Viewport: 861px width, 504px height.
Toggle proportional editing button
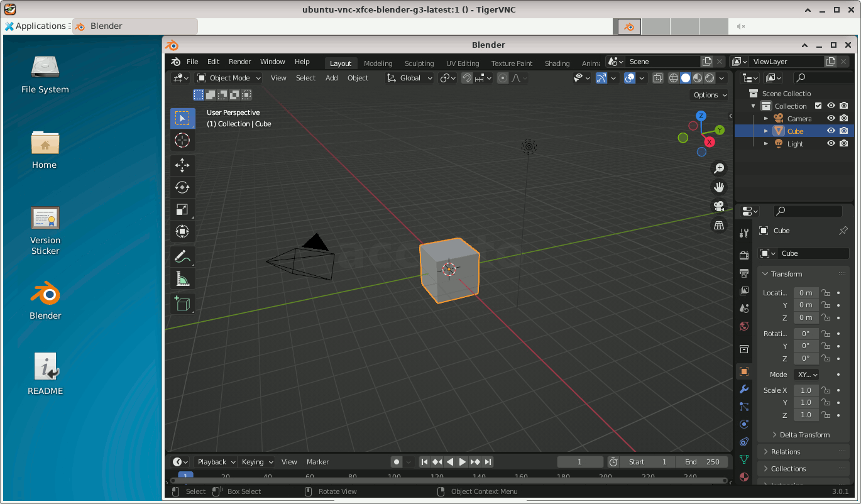tap(503, 78)
